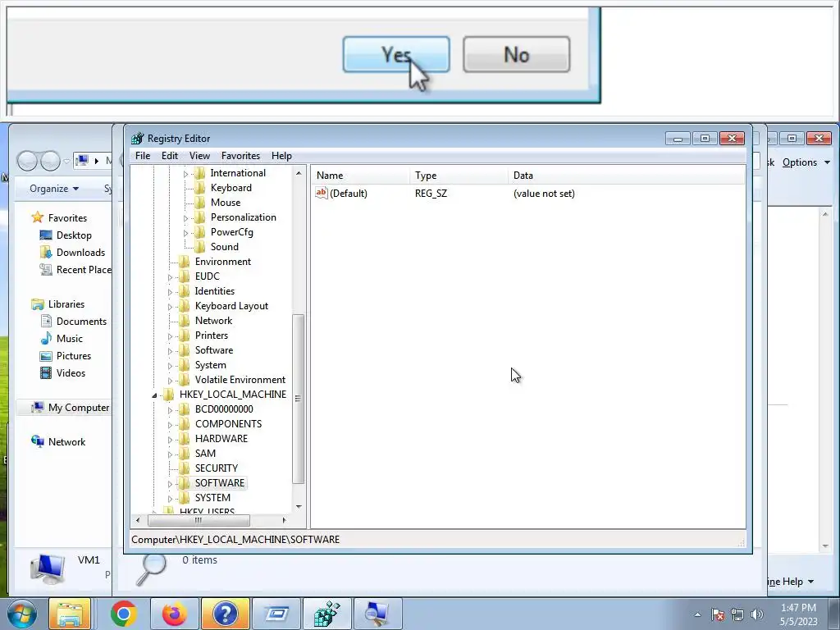Launch Google Chrome from the taskbar
Viewport: 840px width, 630px height.
pyautogui.click(x=123, y=614)
